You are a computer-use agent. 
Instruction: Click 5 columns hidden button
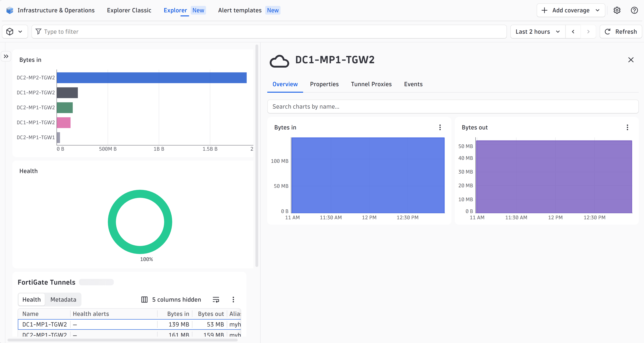pos(171,300)
